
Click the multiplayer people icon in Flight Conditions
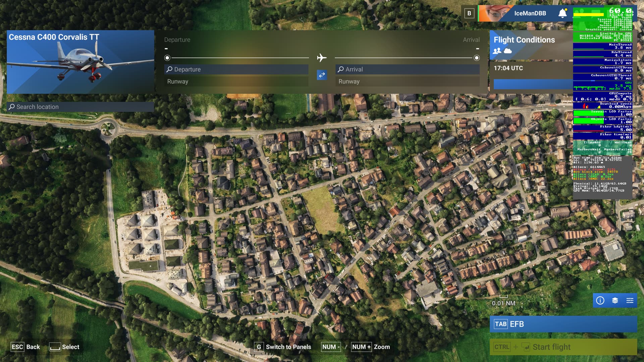click(497, 51)
